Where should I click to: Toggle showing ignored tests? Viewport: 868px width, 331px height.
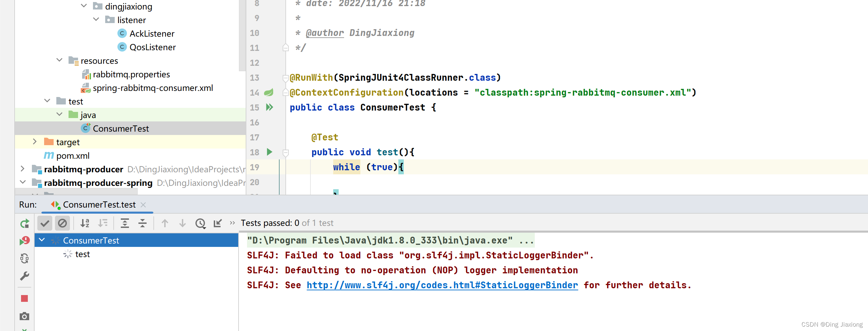[x=62, y=223]
